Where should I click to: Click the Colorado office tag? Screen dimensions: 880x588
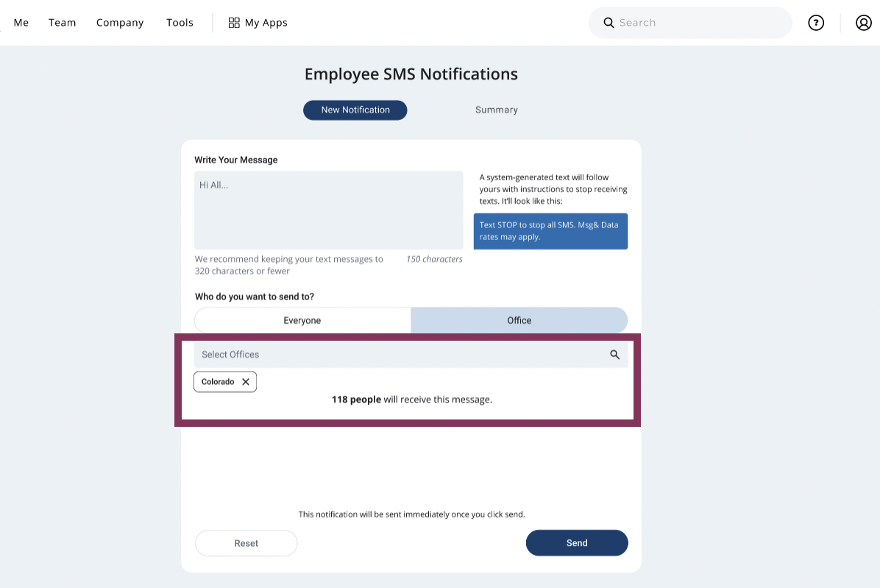225,381
